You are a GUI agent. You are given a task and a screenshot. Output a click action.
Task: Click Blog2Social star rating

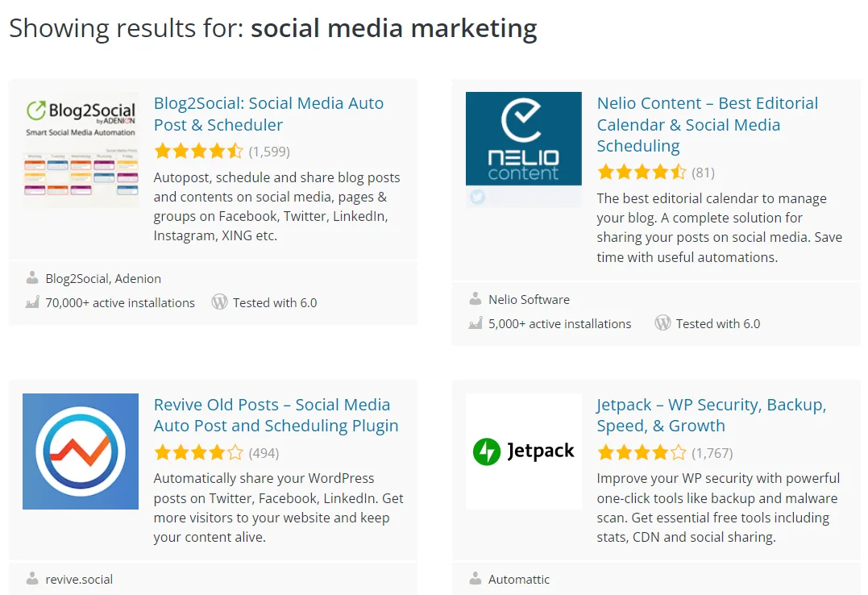coord(198,152)
